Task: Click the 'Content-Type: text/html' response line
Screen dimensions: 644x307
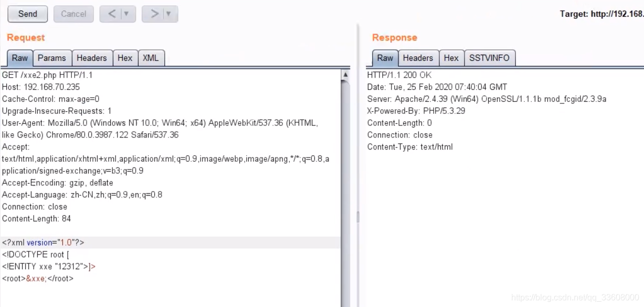Action: 410,147
